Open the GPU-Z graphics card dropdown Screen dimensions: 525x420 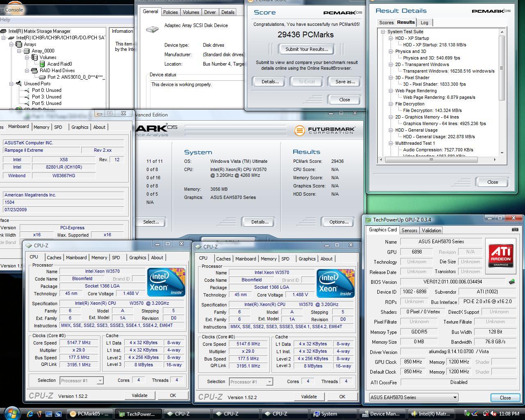point(455,397)
